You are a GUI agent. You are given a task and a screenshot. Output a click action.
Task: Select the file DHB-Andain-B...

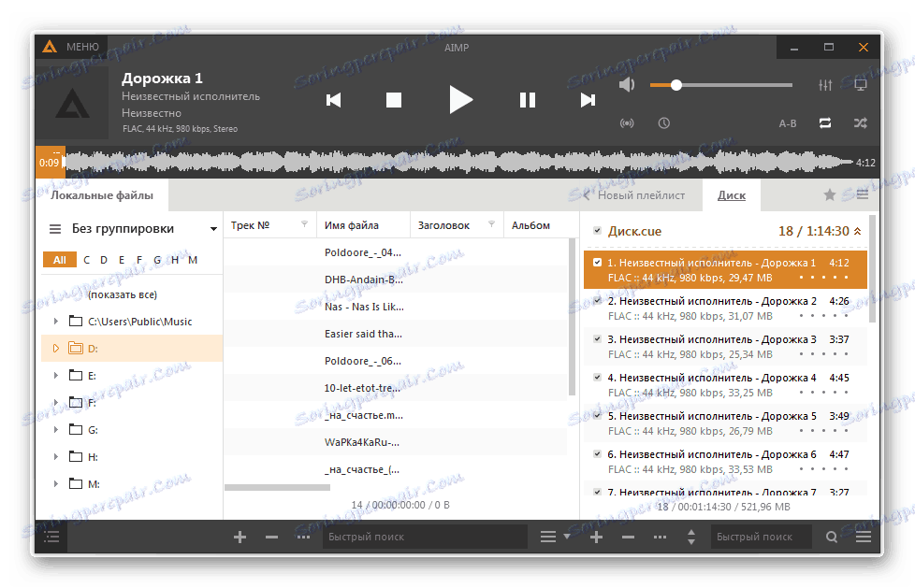click(x=364, y=280)
